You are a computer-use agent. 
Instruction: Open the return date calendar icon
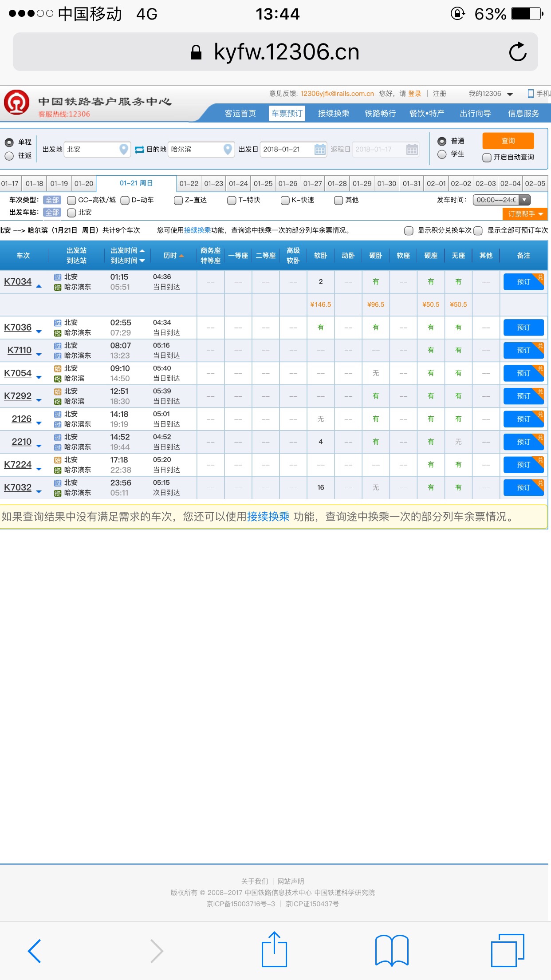[x=412, y=150]
